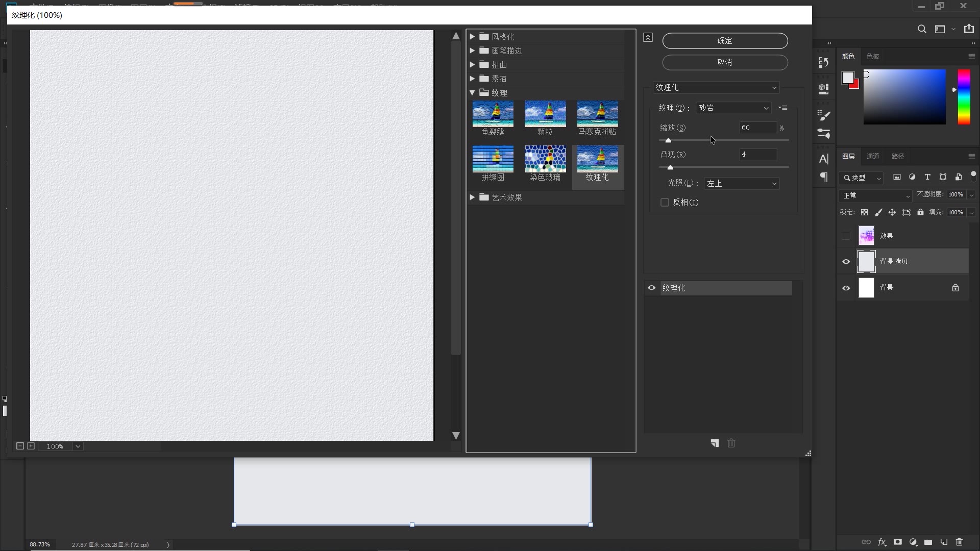Open the 纹理 texture type dropdown
Screen dimensions: 980x551
click(x=733, y=108)
